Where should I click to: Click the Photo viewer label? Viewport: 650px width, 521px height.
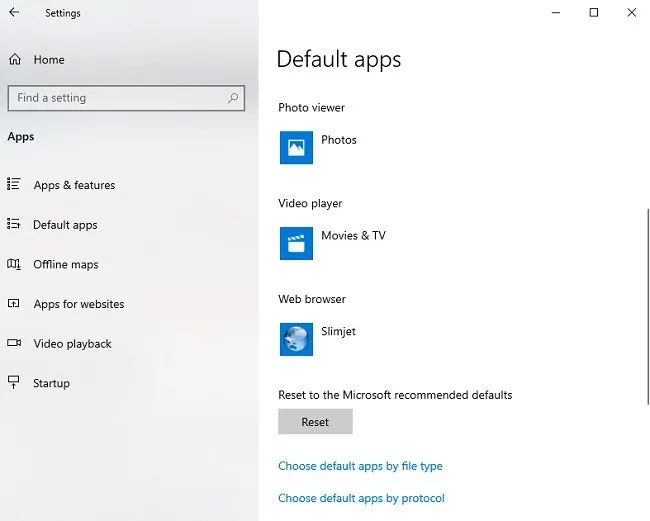click(x=311, y=108)
